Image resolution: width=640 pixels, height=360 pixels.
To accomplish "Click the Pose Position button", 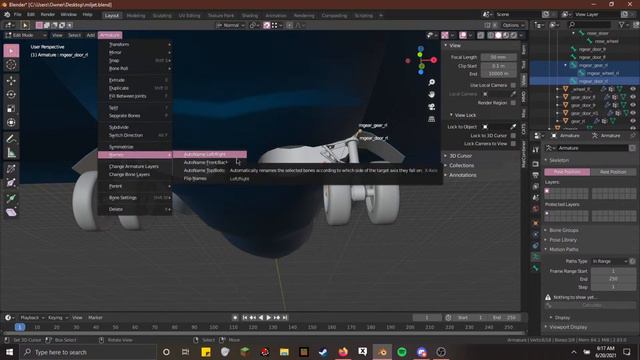I will point(567,172).
